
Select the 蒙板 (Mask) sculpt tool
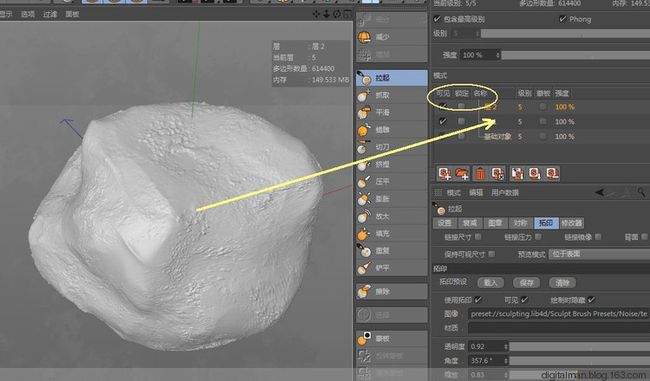click(x=392, y=339)
